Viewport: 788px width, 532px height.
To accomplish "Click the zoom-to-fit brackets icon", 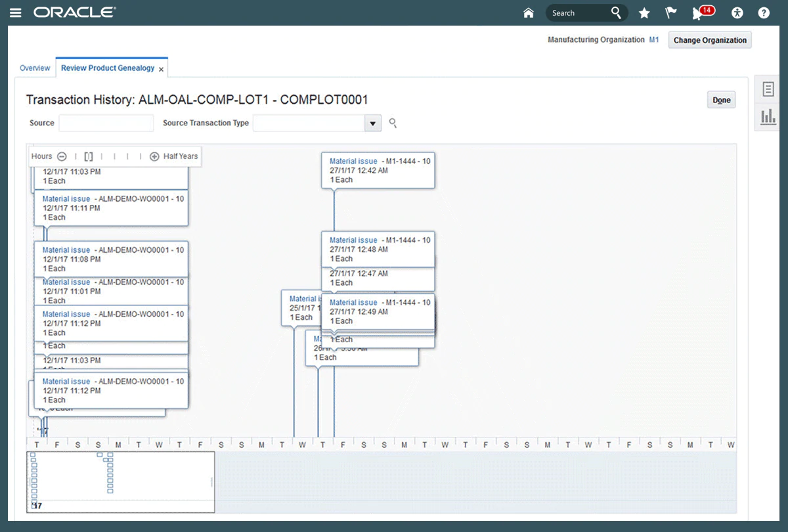I will click(x=89, y=156).
